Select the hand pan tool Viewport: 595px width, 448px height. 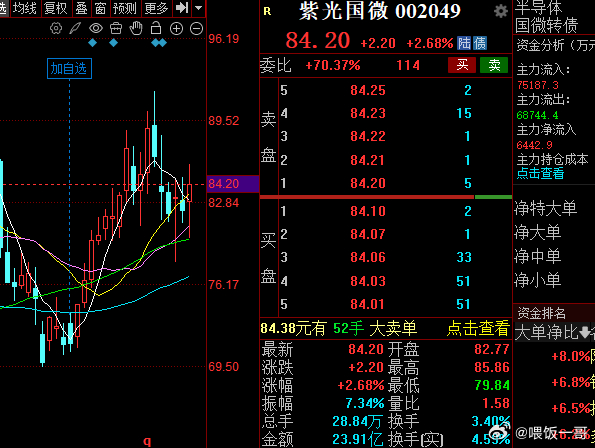tap(136, 28)
